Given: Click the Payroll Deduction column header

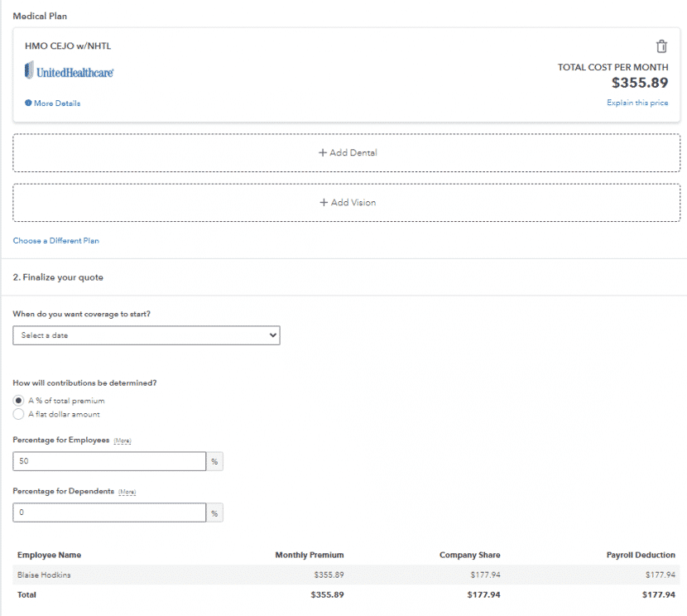Looking at the screenshot, I should [x=641, y=555].
